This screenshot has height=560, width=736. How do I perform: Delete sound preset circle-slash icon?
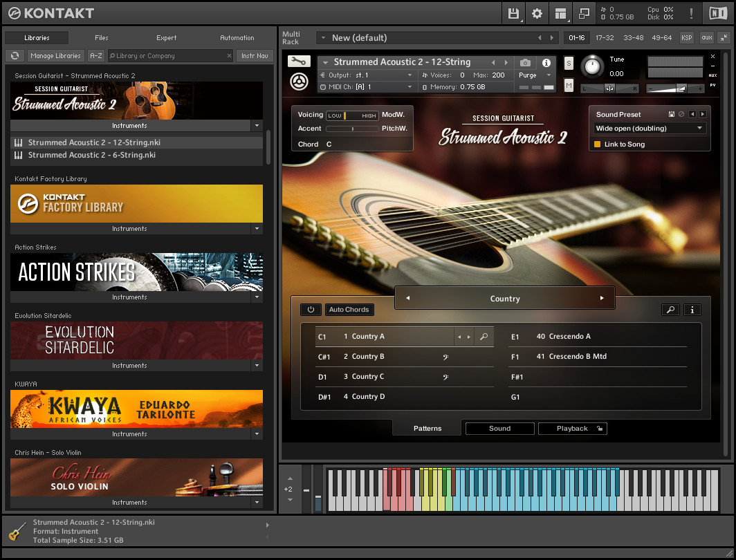681,114
